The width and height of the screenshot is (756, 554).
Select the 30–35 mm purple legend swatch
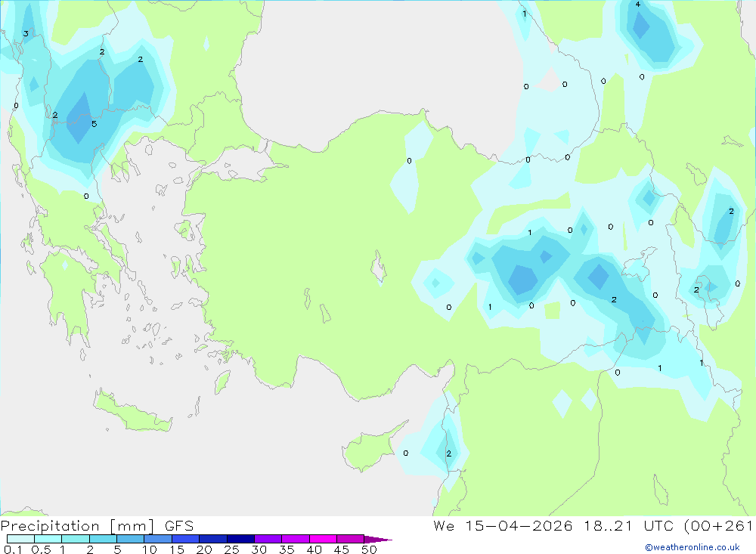tap(268, 539)
